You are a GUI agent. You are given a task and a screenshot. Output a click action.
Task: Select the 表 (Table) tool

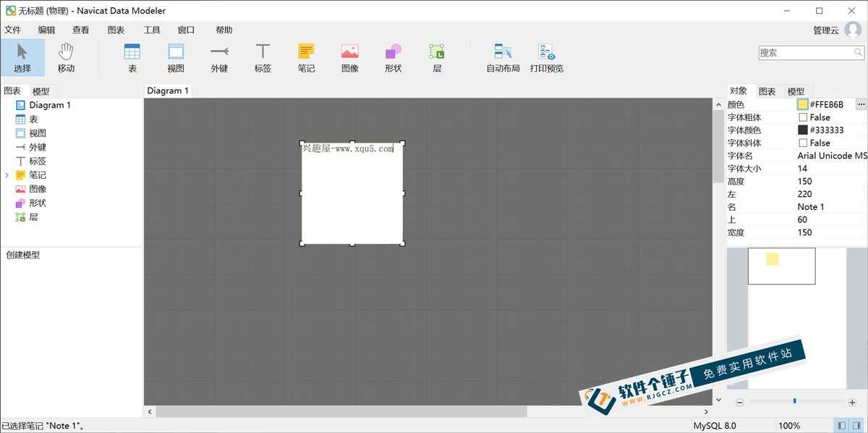[132, 57]
